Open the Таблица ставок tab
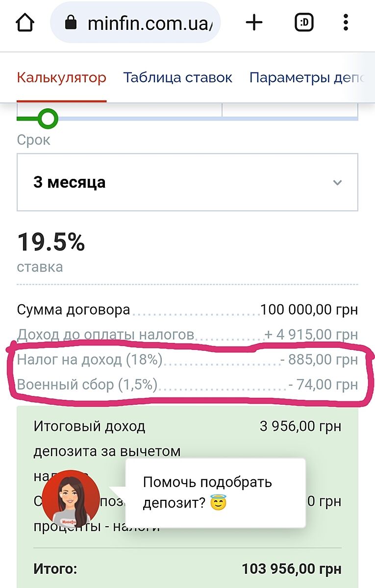This screenshot has width=375, height=588. click(x=177, y=77)
